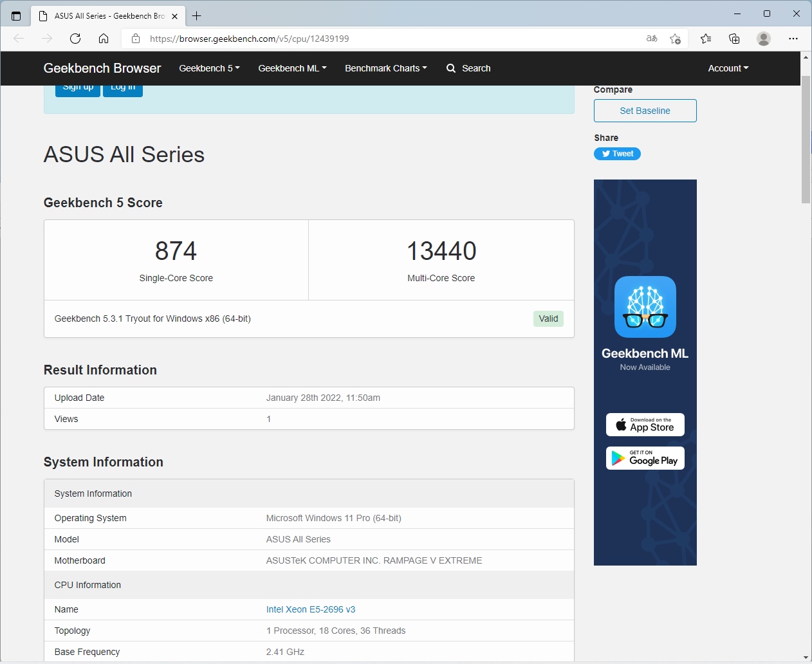The image size is (812, 664).
Task: Click 'Geekbench 5.3.1 Tryout for Windows x86 (64-bit)'
Action: (152, 318)
